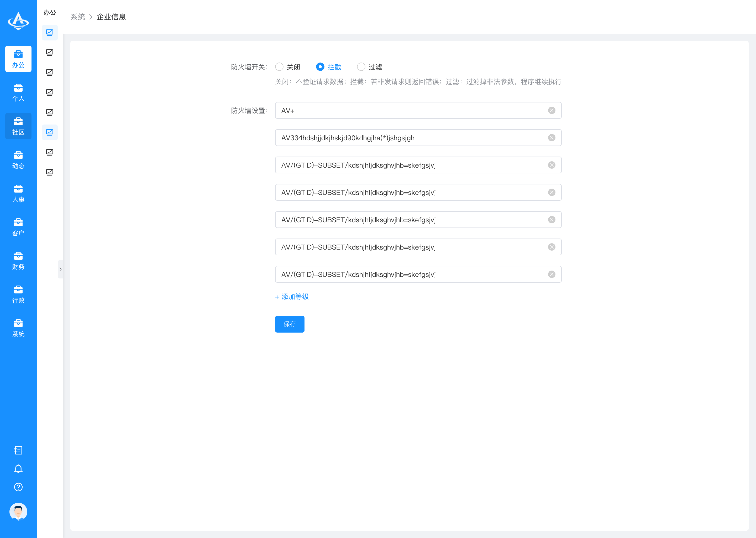Clear the AV334hdshjjdkjhskjd90 field entry
Screen dimensions: 756x538
[552, 138]
